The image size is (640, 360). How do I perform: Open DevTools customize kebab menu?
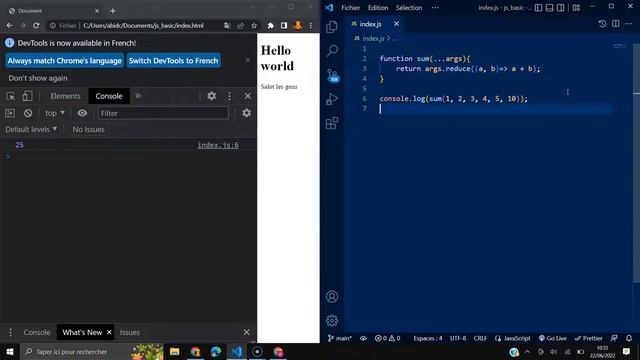229,96
